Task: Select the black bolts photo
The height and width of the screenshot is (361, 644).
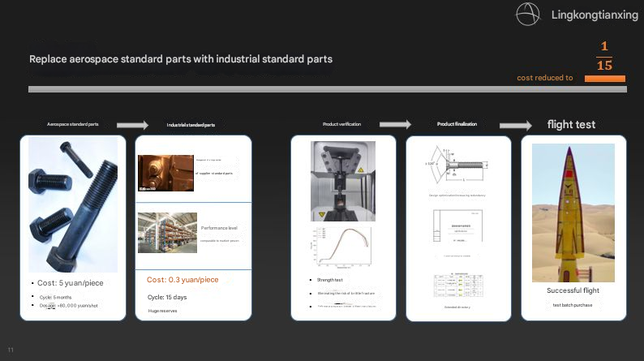Action: click(73, 206)
